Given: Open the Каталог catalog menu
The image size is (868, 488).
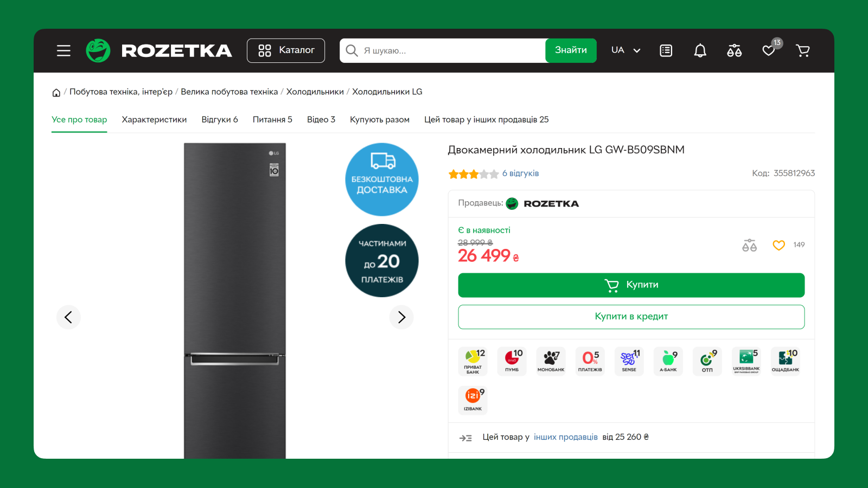Looking at the screenshot, I should point(286,50).
